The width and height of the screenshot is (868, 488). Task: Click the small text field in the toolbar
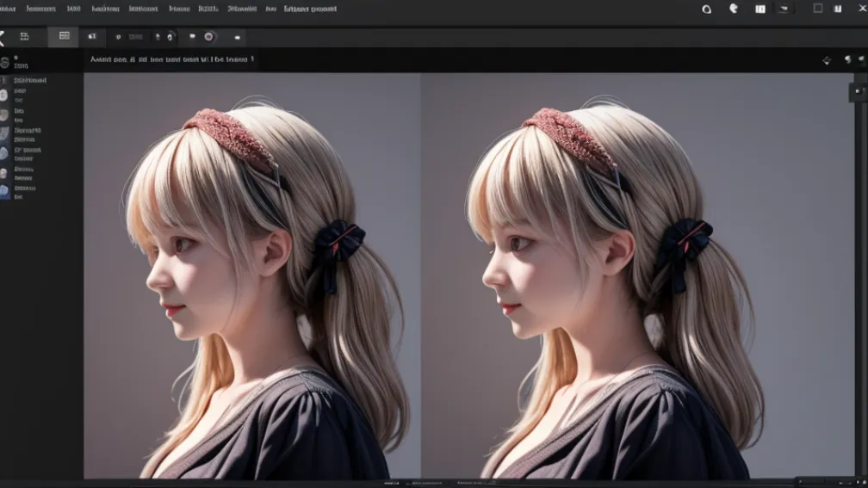pos(136,37)
